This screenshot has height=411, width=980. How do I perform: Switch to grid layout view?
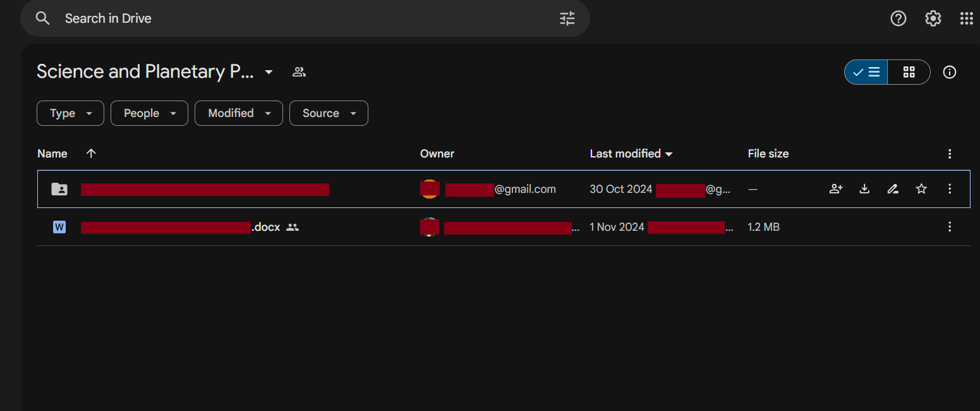click(x=909, y=72)
